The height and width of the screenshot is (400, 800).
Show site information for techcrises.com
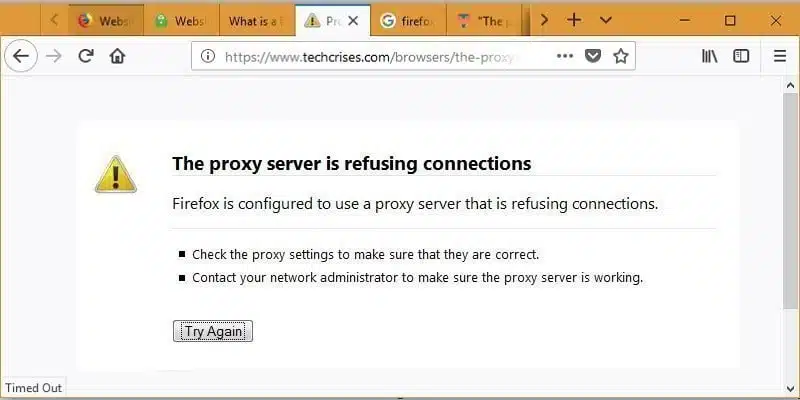[208, 56]
